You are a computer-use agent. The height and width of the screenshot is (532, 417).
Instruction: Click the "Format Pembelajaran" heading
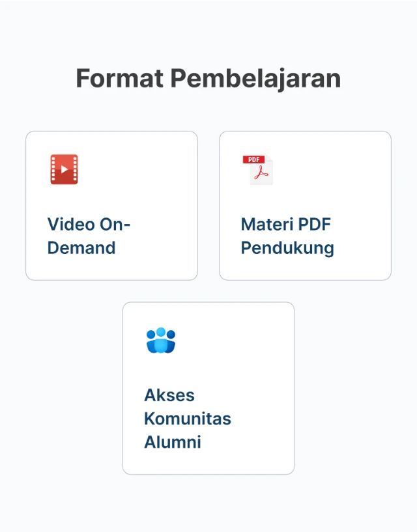coord(208,79)
